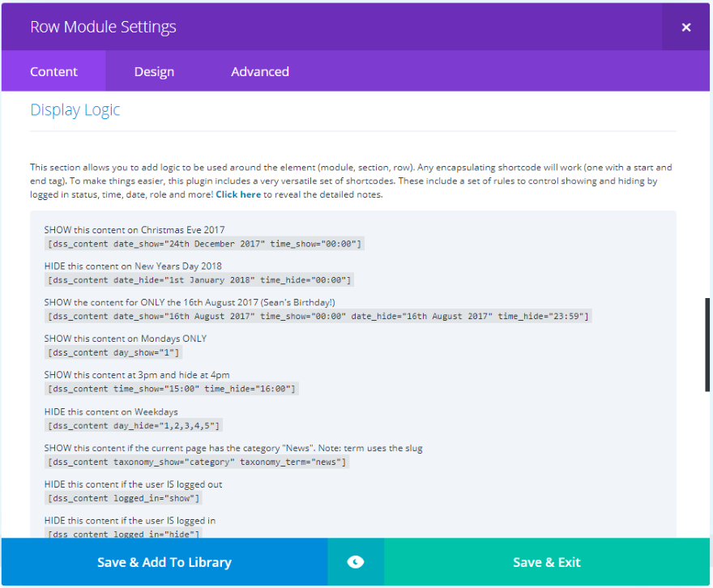Click the Display Logic intro paragraph
This screenshot has width=713, height=588.
click(x=351, y=181)
